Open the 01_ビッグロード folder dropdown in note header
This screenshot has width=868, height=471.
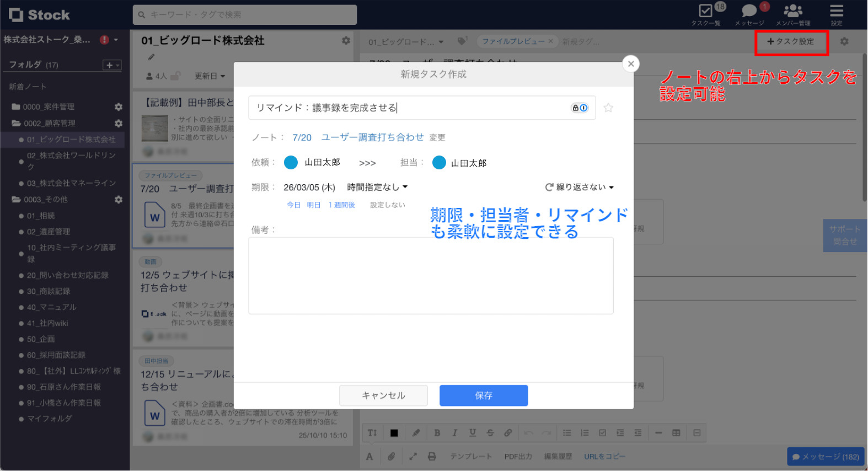click(406, 42)
